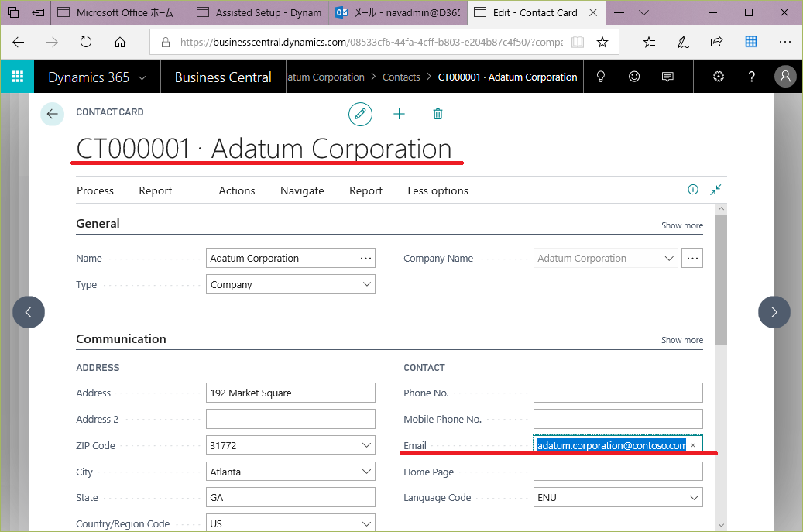This screenshot has width=803, height=532.
Task: Click the page vertical scrollbar thumb
Action: click(x=721, y=280)
